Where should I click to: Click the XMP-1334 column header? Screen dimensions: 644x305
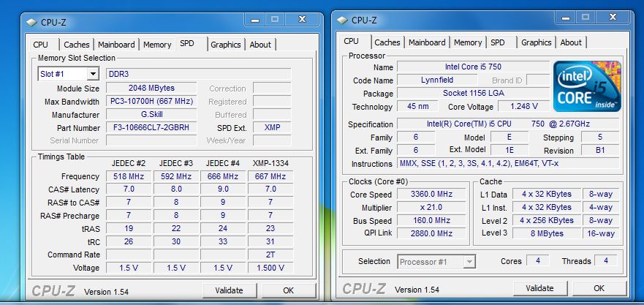[x=270, y=164]
